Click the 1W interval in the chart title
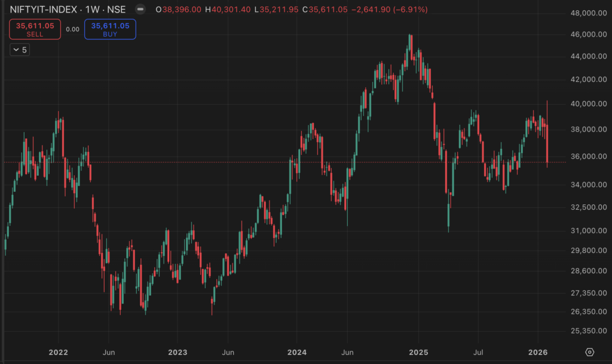 pyautogui.click(x=93, y=10)
